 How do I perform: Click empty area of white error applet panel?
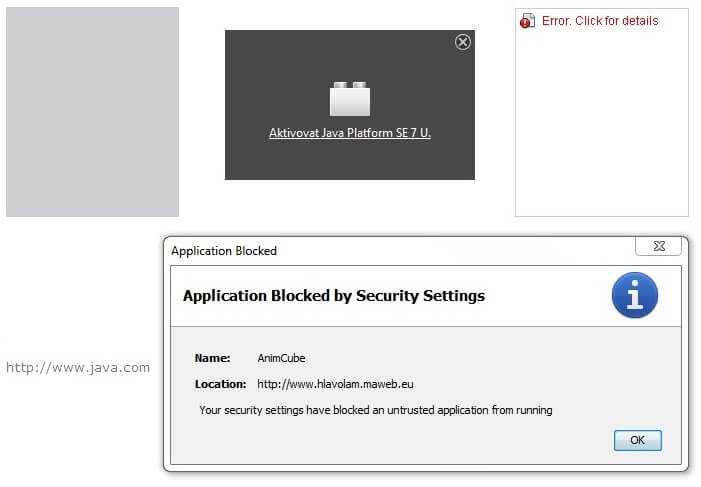[x=602, y=125]
